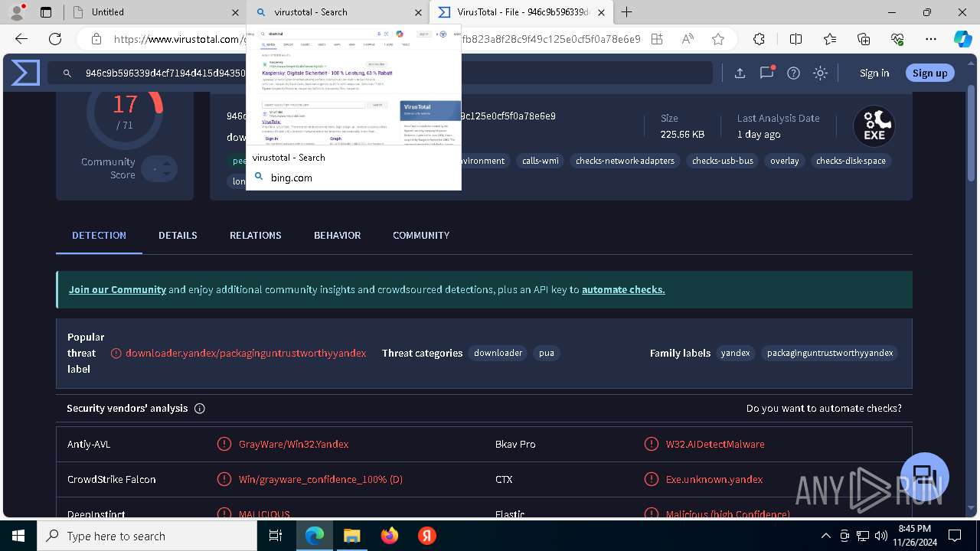Click the calls-wmi tag

tap(541, 161)
